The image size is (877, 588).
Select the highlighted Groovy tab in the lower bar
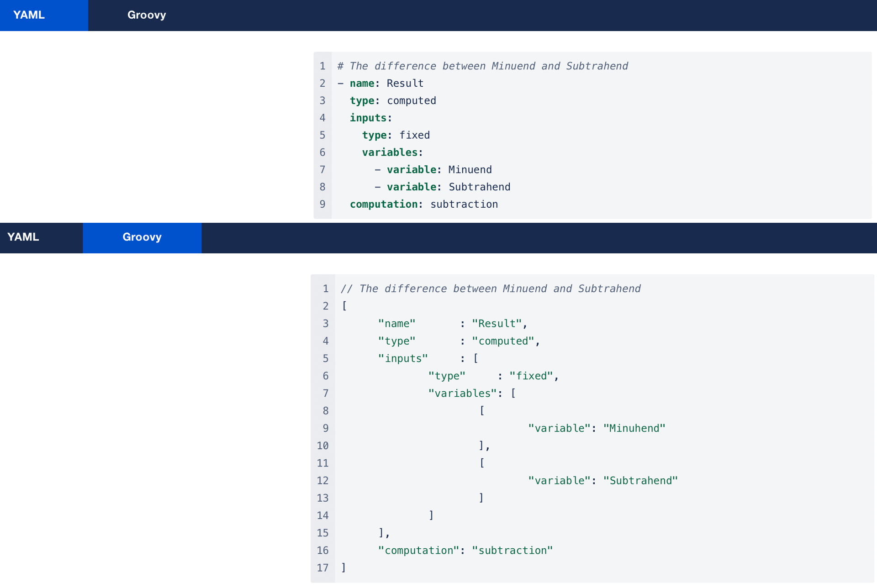pyautogui.click(x=142, y=237)
